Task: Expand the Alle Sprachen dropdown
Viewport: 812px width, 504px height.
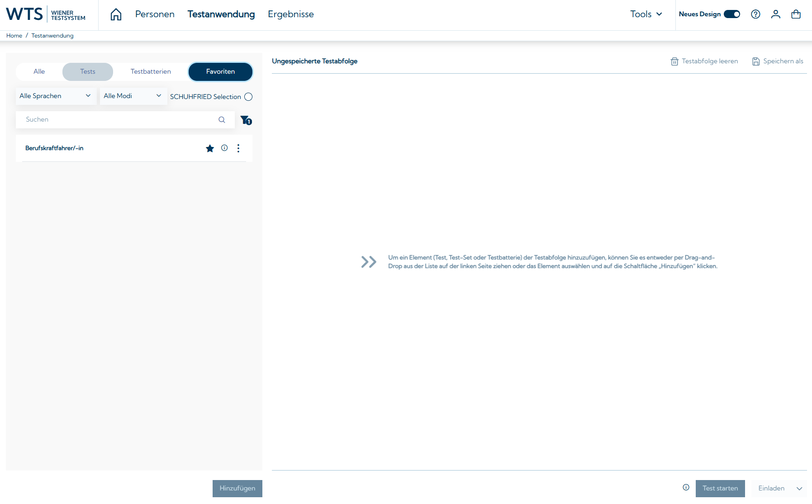Action: [x=56, y=96]
